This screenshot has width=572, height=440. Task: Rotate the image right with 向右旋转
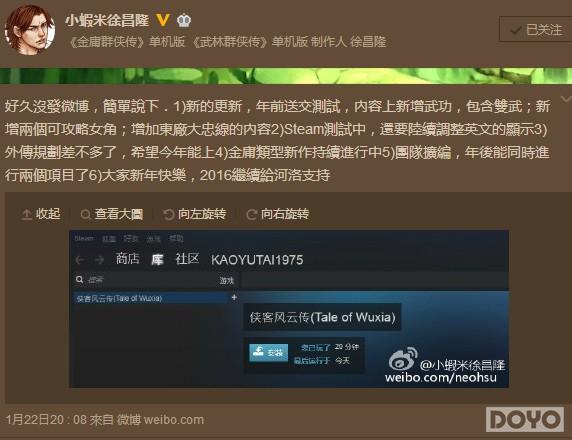[277, 214]
